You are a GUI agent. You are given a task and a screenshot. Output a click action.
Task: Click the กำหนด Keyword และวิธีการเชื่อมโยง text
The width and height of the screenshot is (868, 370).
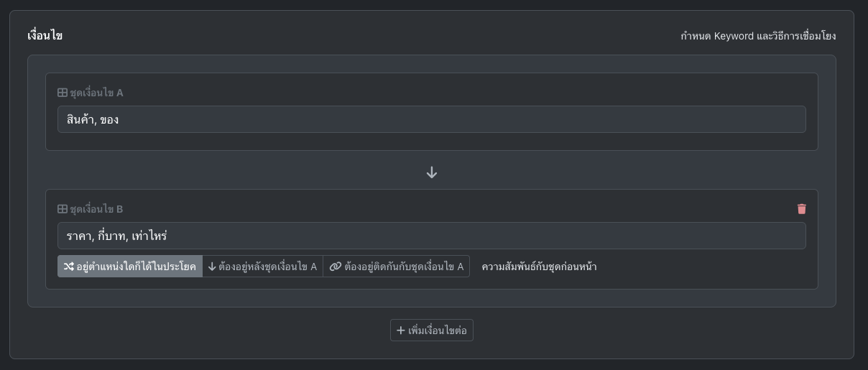(758, 36)
